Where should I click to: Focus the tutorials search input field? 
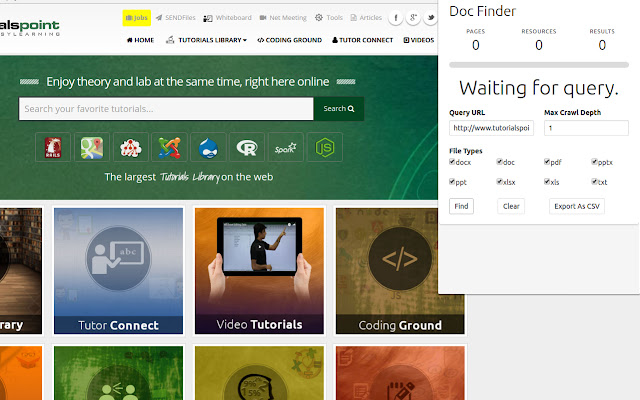click(166, 109)
